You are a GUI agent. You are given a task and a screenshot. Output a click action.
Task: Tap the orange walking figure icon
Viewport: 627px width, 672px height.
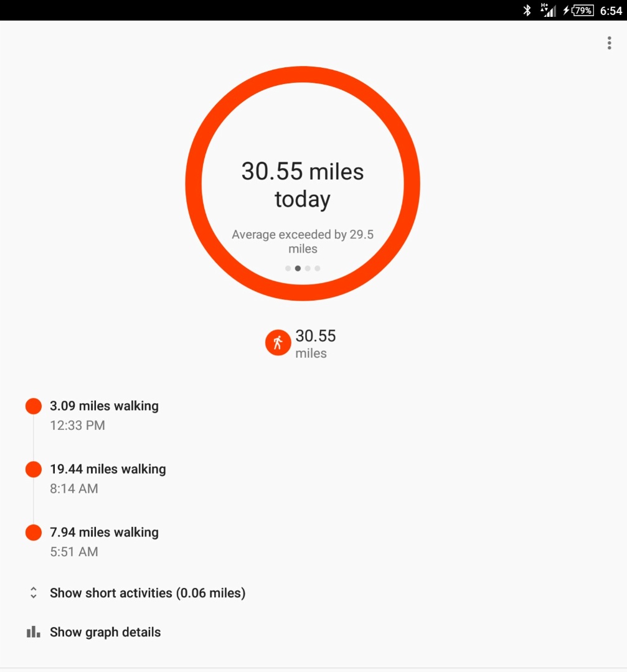pos(278,343)
